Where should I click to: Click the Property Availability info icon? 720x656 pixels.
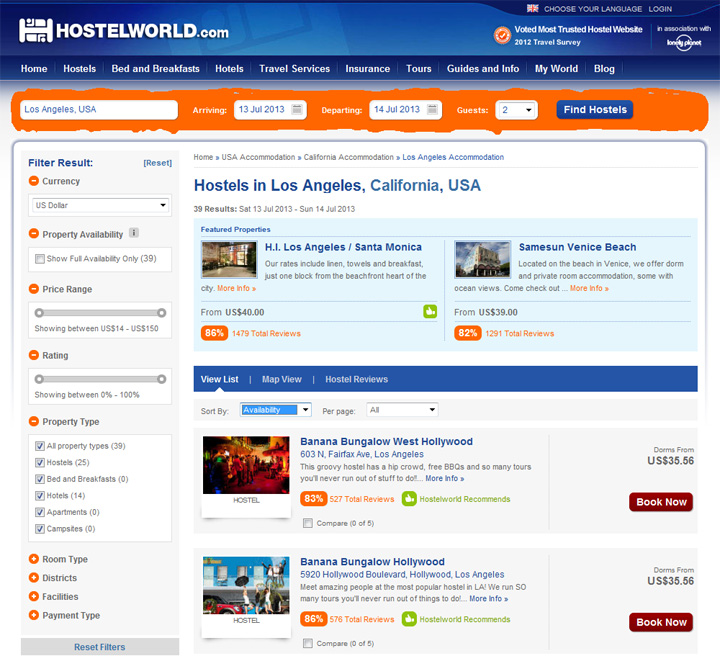[134, 233]
